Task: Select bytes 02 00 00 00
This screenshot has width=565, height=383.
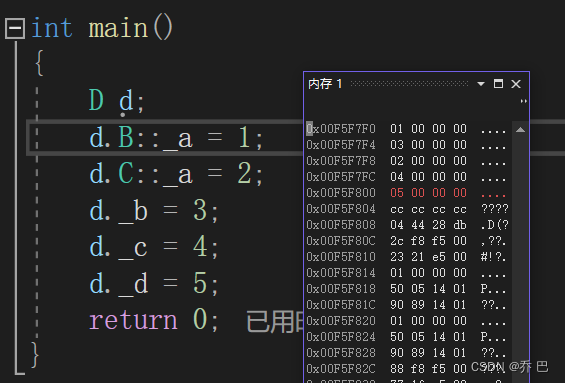Action: coord(428,161)
